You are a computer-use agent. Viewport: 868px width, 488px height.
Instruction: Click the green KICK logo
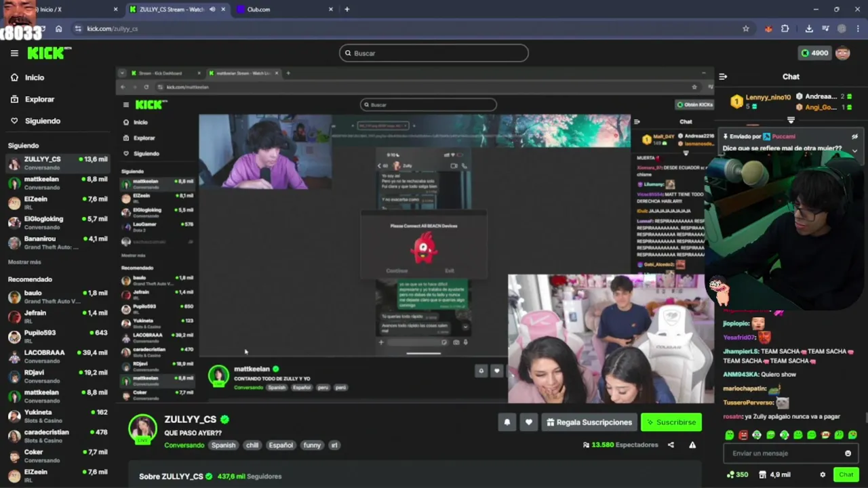(49, 53)
